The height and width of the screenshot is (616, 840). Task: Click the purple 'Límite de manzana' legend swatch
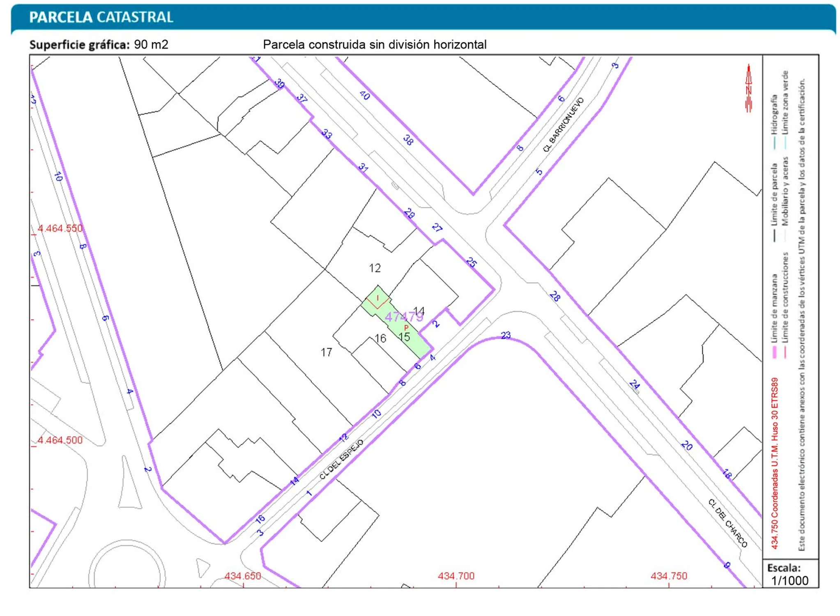click(775, 352)
